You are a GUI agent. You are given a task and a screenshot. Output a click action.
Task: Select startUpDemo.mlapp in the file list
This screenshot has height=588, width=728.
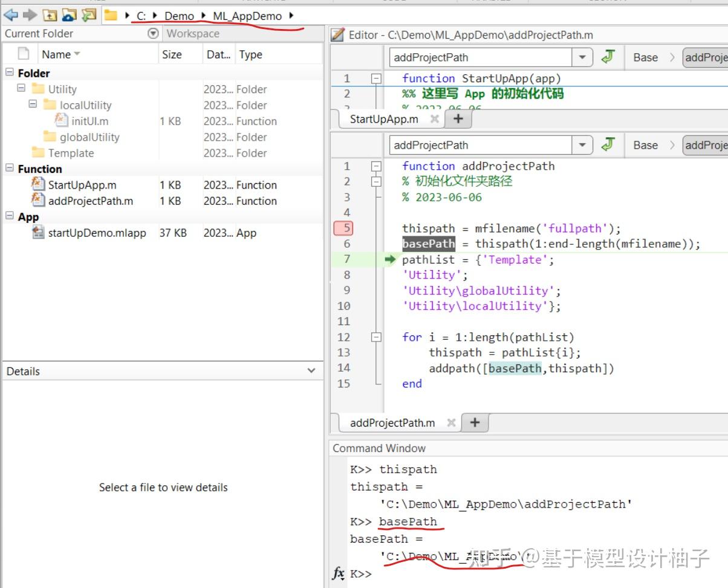pos(97,233)
